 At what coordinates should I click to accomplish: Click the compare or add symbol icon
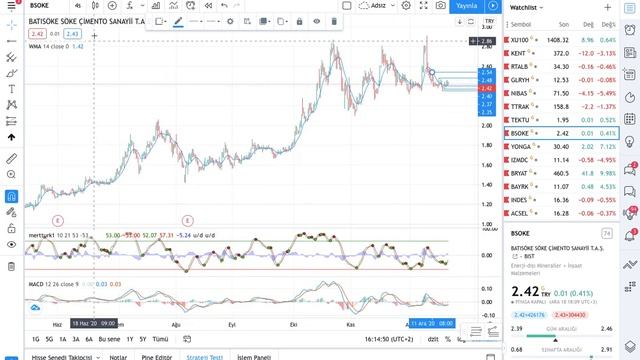point(112,6)
